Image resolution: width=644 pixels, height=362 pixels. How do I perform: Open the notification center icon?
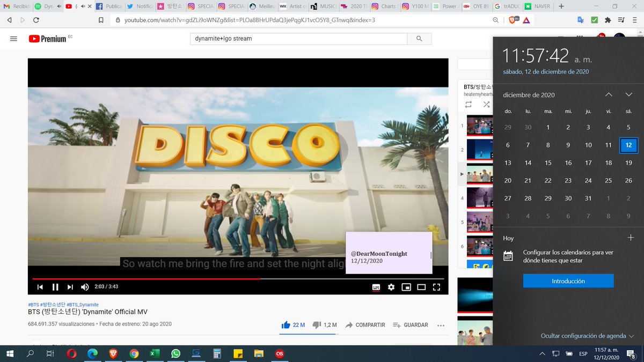point(632,353)
